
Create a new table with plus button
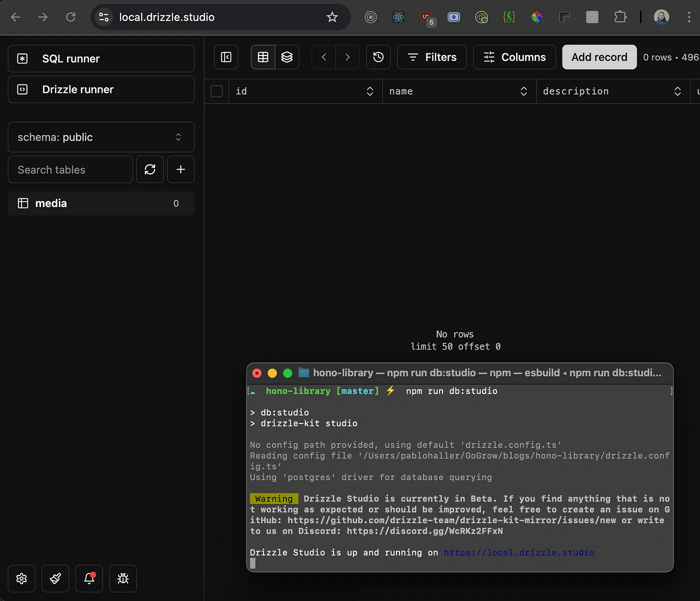coord(180,169)
